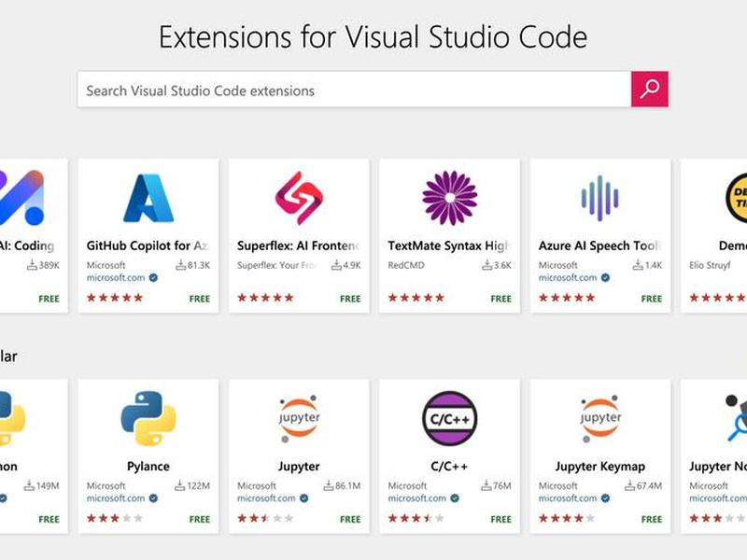Click Microsoft publisher on Pylance card
Screen dimensions: 747x560
(x=106, y=485)
